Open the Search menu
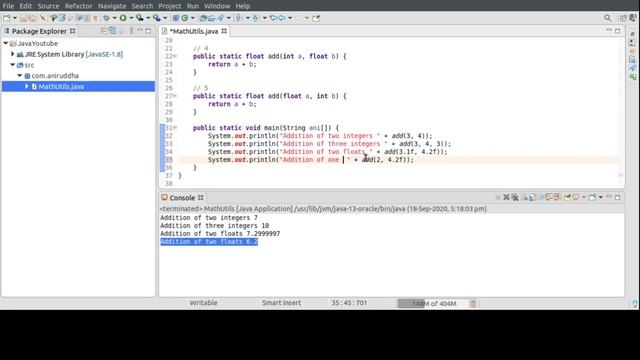Screen dimensions: 640x360 pos(142,6)
